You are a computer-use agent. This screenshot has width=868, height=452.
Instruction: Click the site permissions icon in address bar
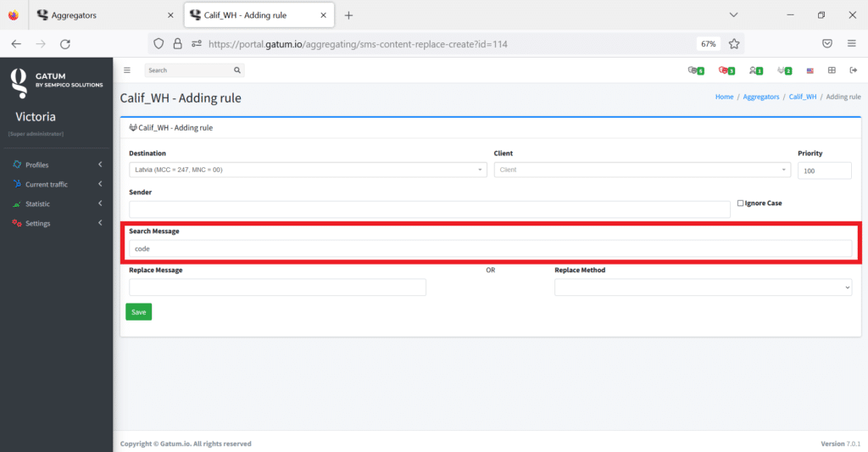click(197, 44)
